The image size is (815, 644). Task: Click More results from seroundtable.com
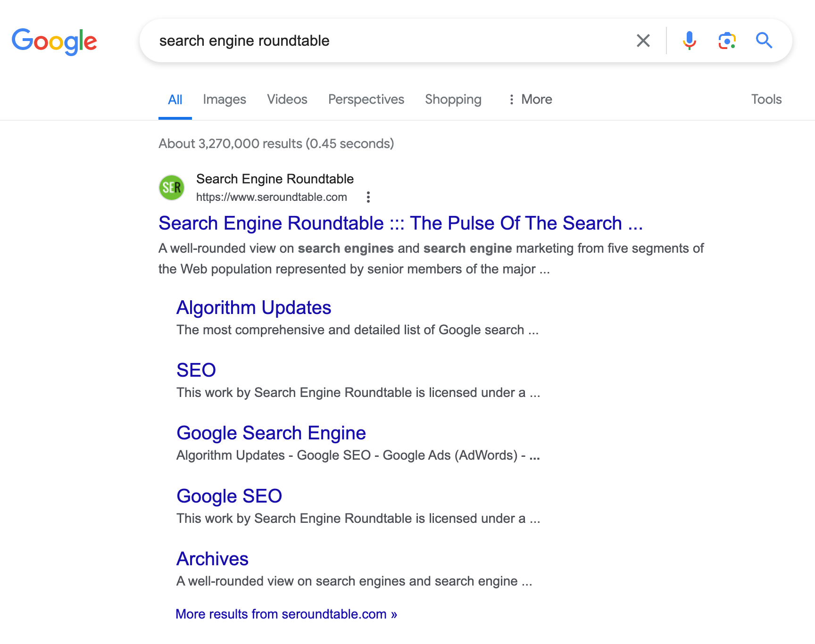point(286,614)
